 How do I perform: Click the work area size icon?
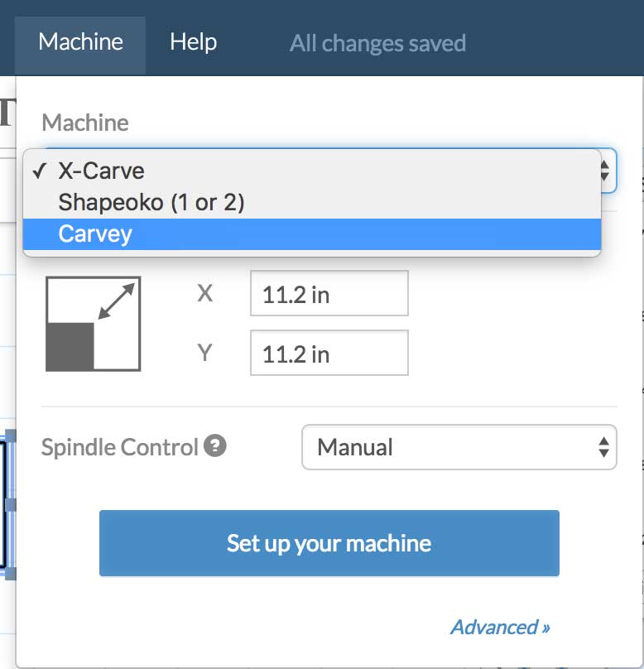point(93,324)
